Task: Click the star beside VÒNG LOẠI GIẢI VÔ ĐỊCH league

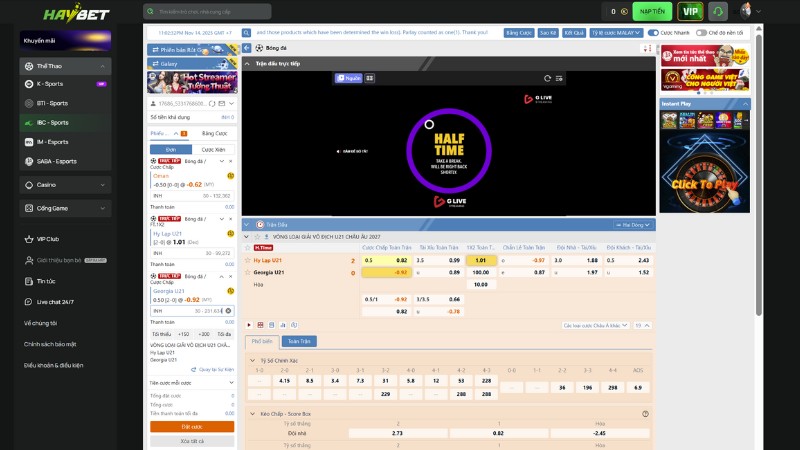Action: pos(257,237)
